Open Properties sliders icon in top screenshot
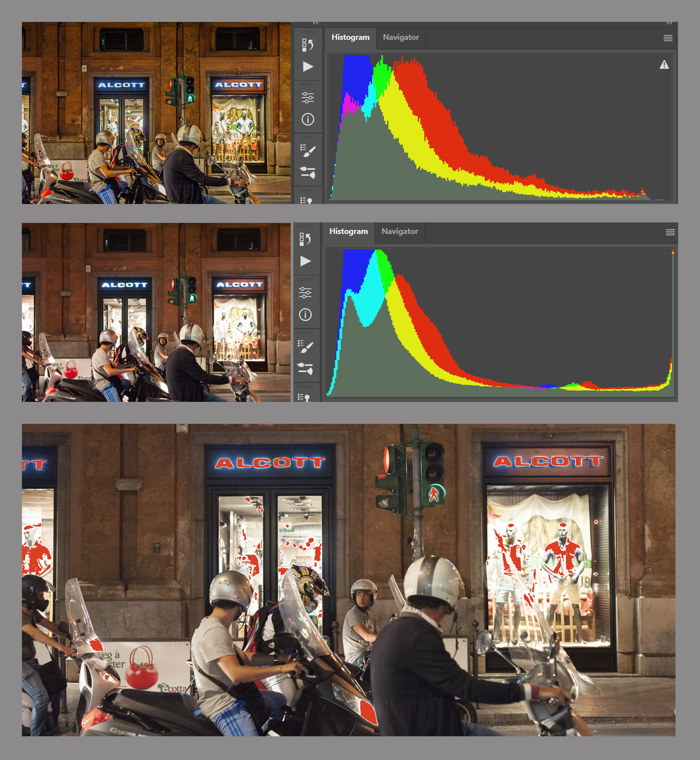700x760 pixels. pos(308,98)
